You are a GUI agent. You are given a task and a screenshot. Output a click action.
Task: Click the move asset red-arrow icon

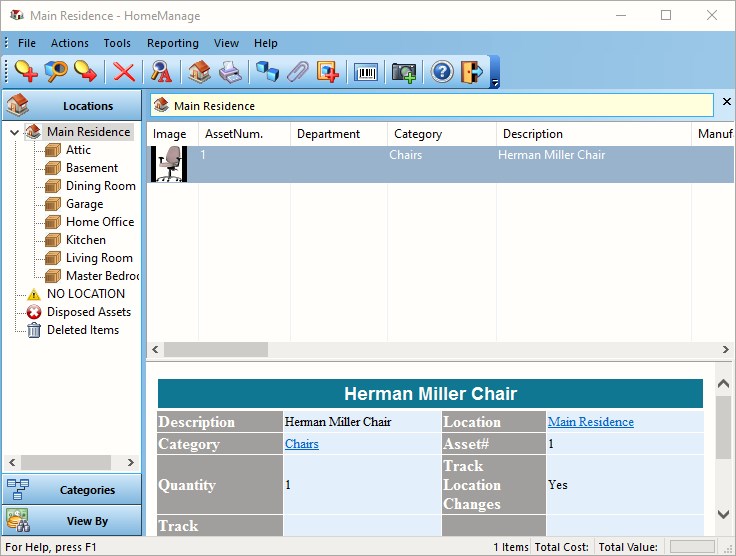point(85,72)
